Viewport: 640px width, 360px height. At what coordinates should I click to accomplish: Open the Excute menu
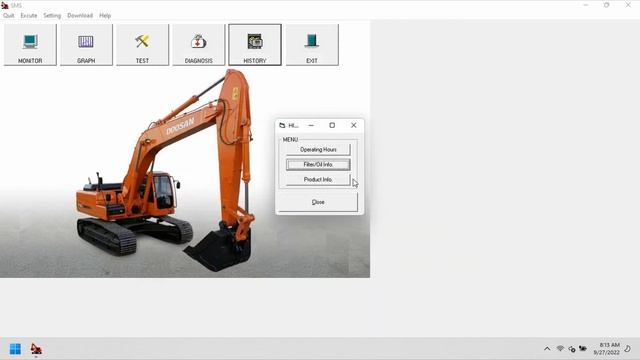29,16
